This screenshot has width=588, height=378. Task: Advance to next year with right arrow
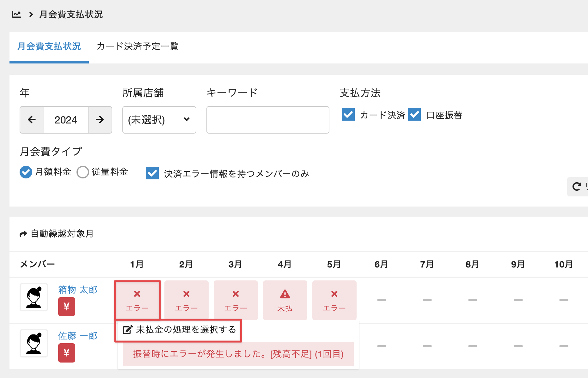point(100,120)
